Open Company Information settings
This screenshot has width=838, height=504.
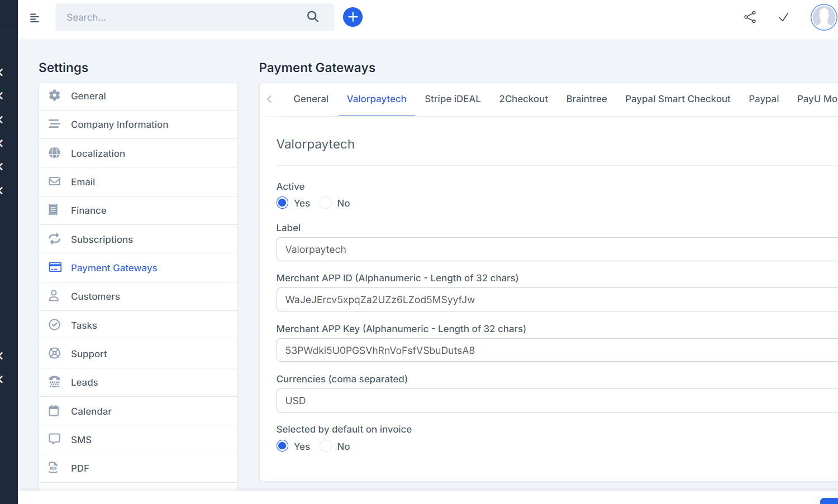119,124
